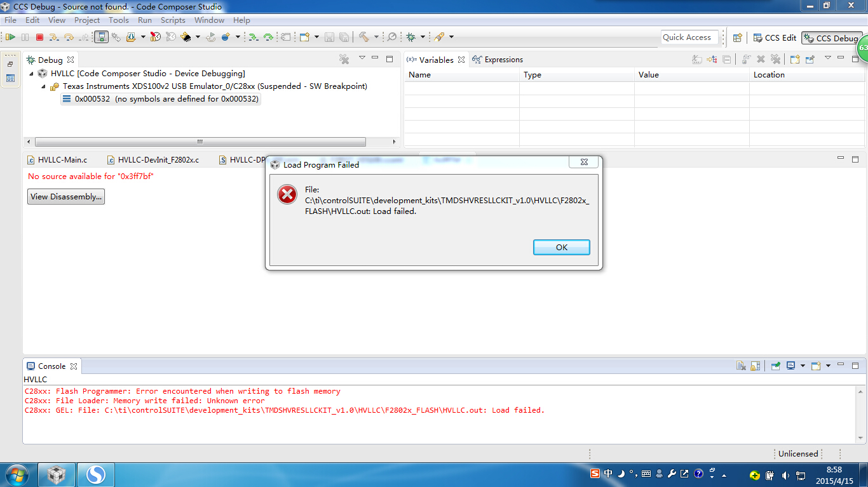The width and height of the screenshot is (868, 487).
Task: Switch to the Expressions tab
Action: click(x=498, y=60)
